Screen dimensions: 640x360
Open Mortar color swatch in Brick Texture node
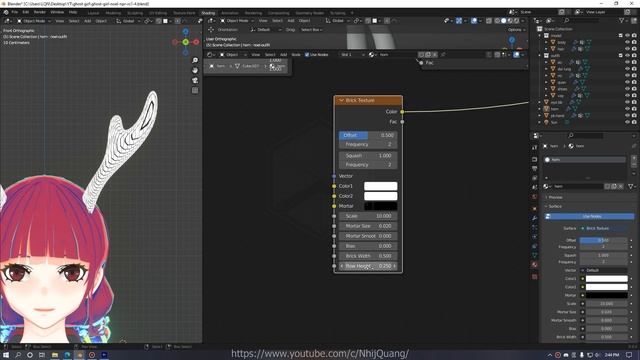(380, 206)
